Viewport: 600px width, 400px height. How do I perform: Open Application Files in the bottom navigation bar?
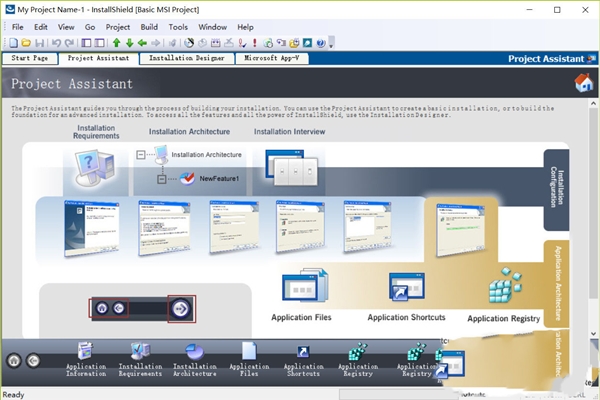(x=249, y=360)
